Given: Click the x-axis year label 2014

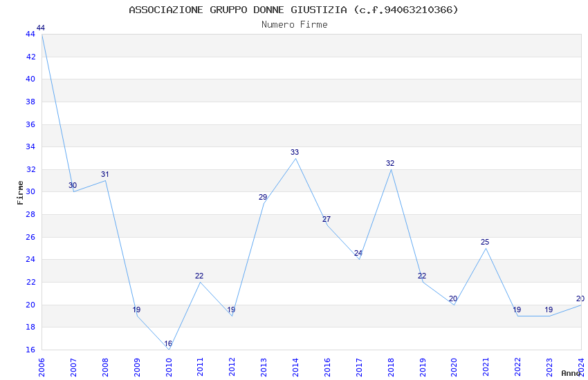Looking at the screenshot, I should tap(295, 367).
